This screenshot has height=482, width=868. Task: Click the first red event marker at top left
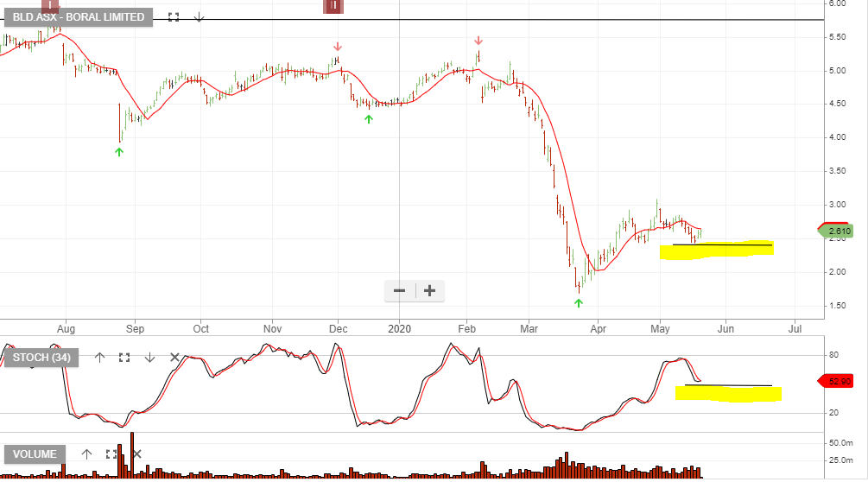click(x=49, y=6)
